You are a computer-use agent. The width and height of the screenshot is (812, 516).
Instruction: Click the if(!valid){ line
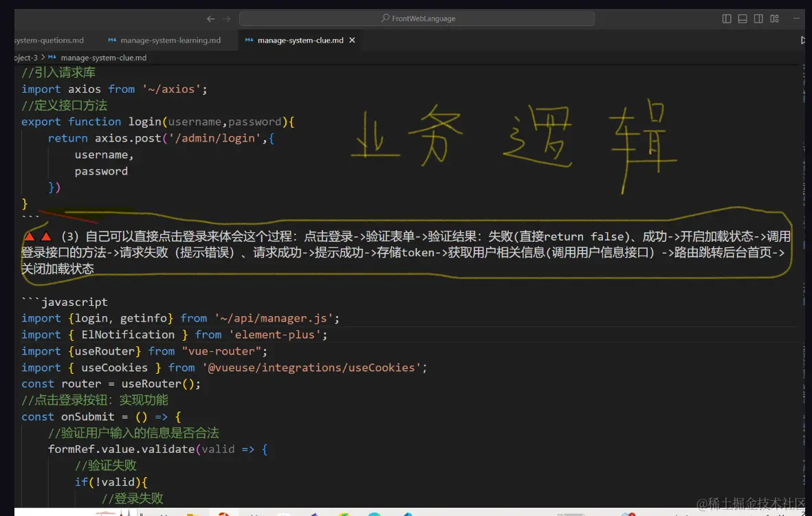click(x=111, y=482)
